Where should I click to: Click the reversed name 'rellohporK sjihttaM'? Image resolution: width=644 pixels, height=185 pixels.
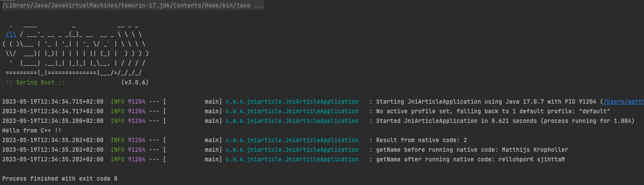pos(531,159)
